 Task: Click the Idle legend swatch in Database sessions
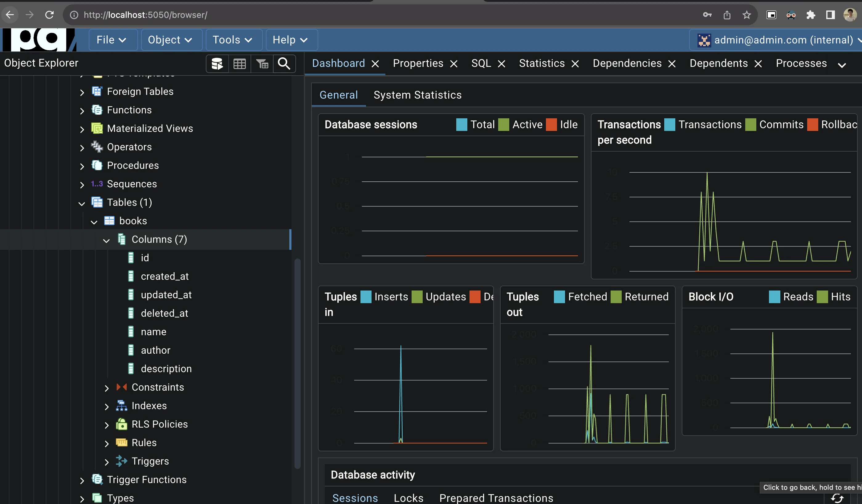tap(551, 124)
